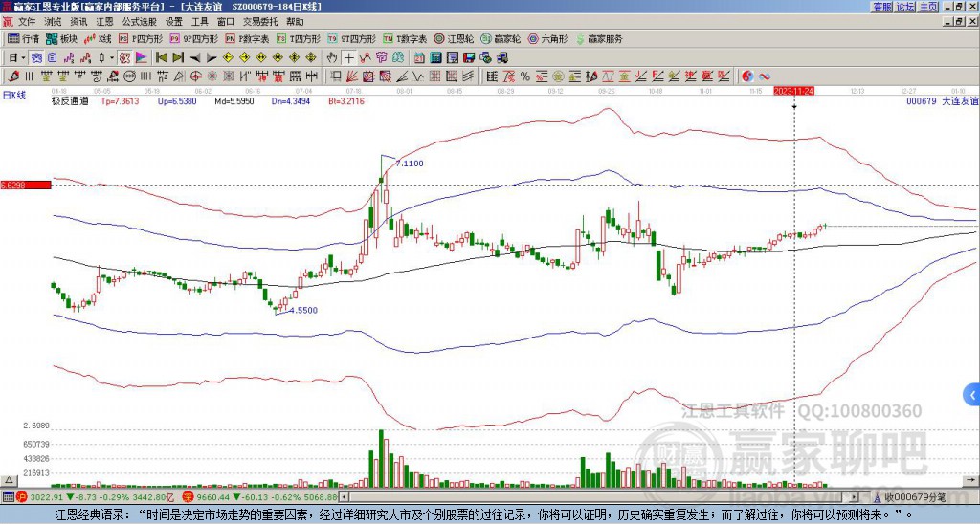Click the Shanghai index 3022.91 status entry

(x=97, y=497)
